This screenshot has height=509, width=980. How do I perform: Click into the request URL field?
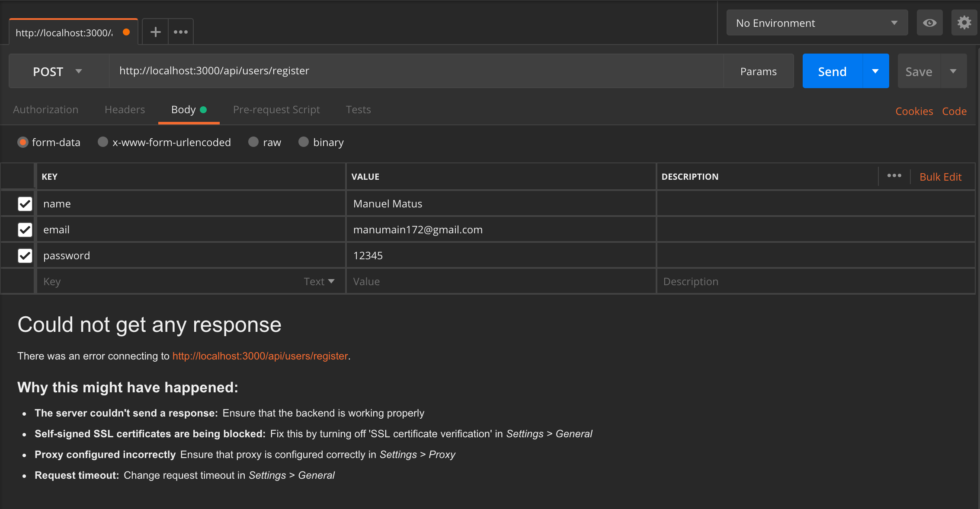pos(415,71)
